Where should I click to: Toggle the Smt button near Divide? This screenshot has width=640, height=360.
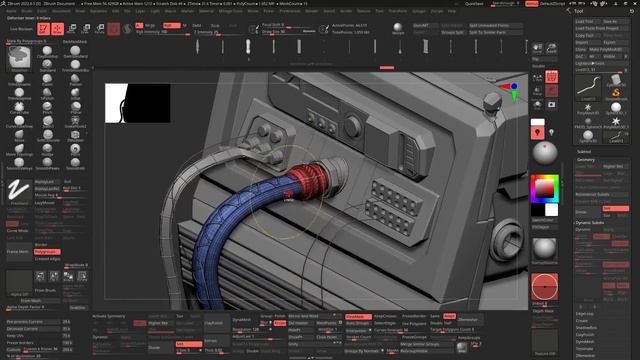(189, 344)
